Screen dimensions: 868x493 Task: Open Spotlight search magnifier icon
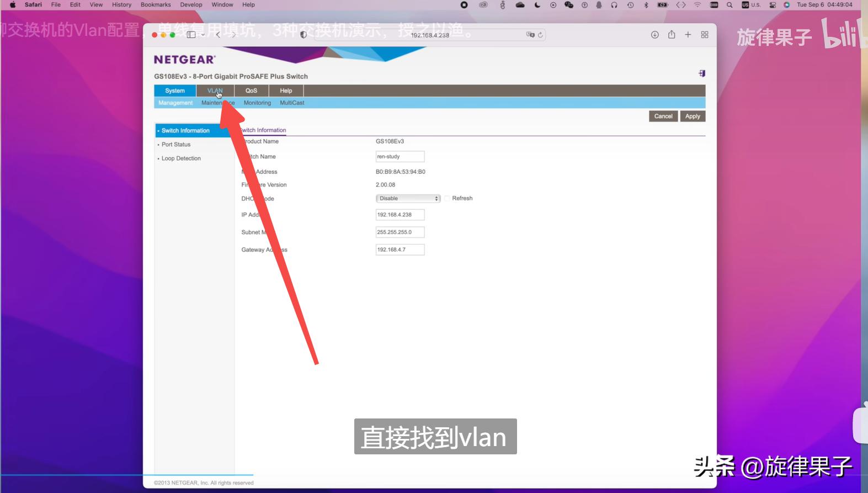(x=729, y=4)
